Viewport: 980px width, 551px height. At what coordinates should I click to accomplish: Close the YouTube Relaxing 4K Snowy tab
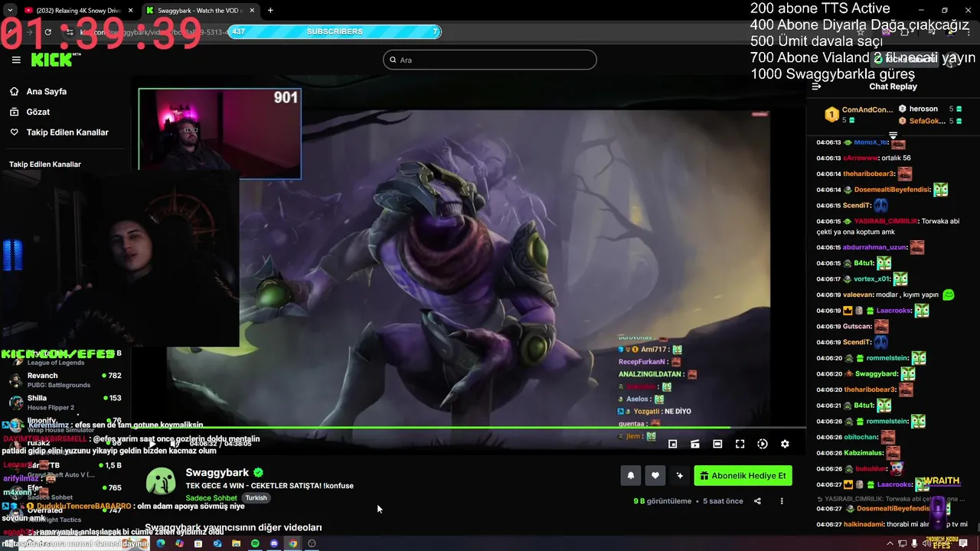coord(130,11)
